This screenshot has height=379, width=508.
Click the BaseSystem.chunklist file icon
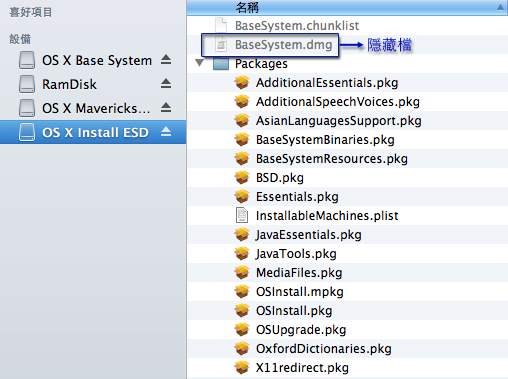pos(221,25)
